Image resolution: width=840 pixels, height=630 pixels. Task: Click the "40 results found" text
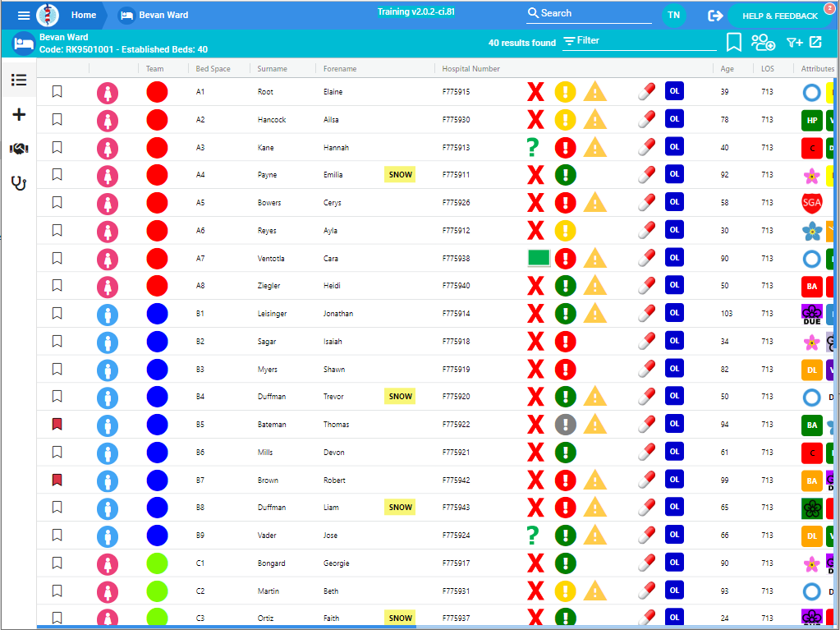(x=521, y=43)
